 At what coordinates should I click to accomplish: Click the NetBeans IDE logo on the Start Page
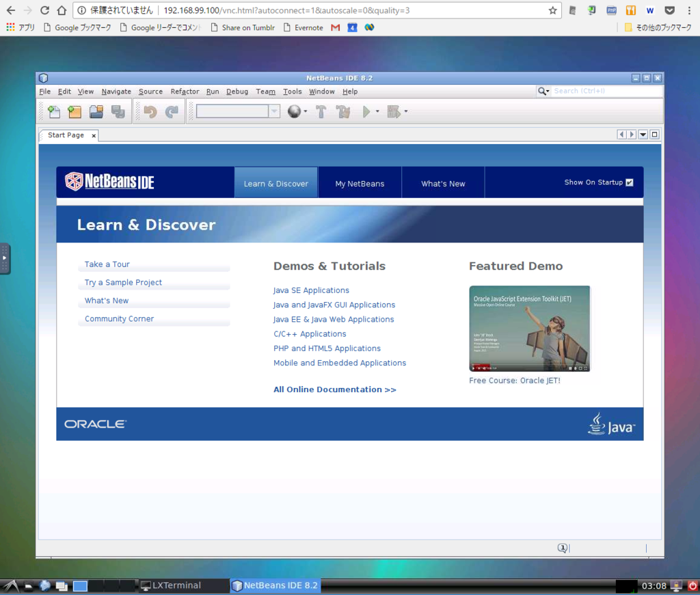(109, 182)
